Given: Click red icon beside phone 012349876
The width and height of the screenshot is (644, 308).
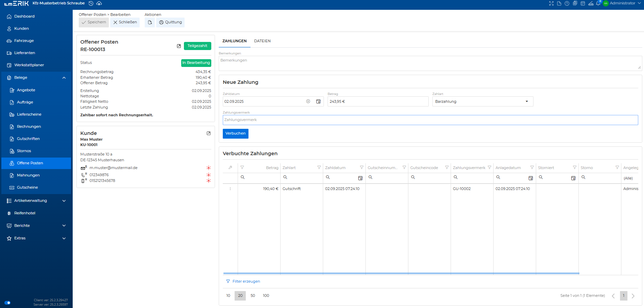Looking at the screenshot, I should 209,175.
